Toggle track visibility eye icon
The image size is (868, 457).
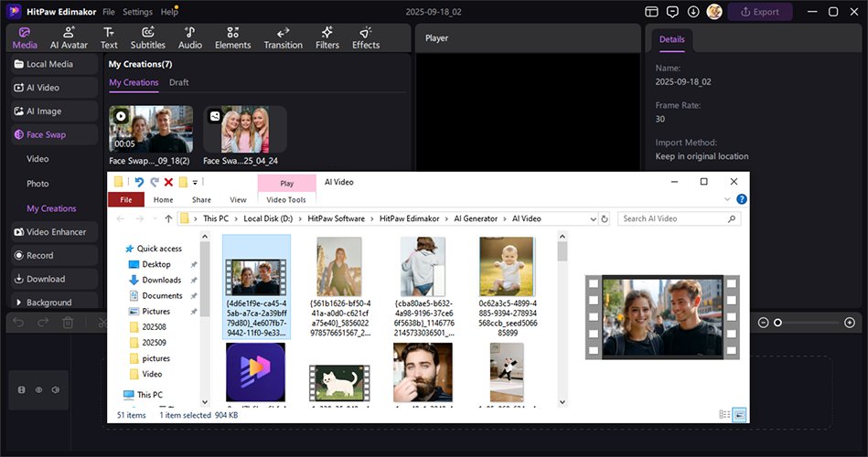38,390
